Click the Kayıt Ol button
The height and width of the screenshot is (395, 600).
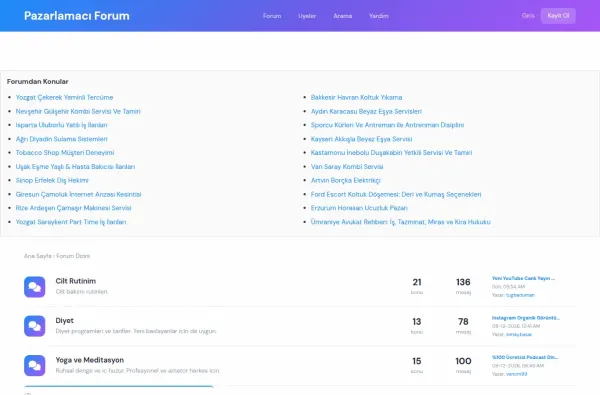click(558, 16)
